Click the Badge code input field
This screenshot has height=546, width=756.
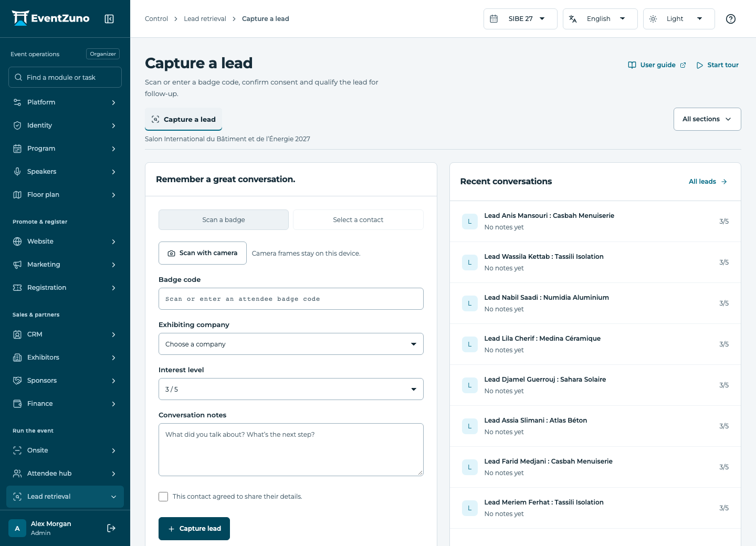[291, 299]
